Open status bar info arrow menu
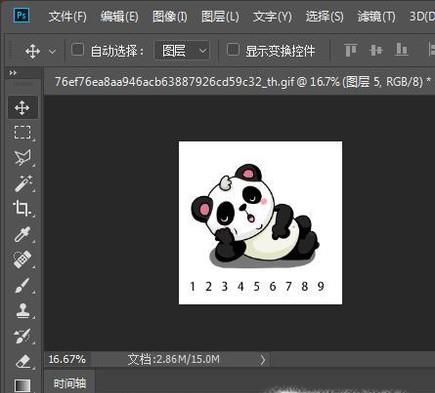Image resolution: width=435 pixels, height=393 pixels. coord(263,360)
